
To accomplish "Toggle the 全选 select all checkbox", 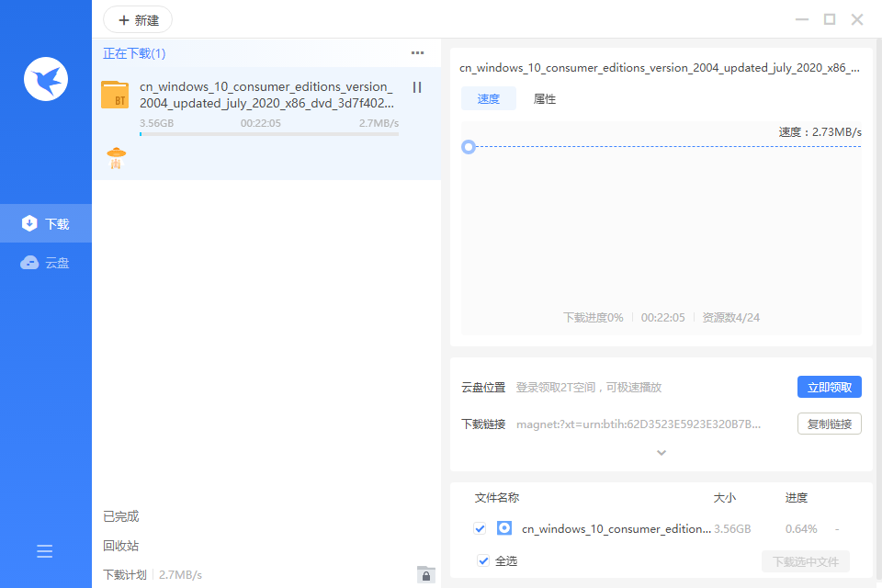I will click(x=483, y=560).
